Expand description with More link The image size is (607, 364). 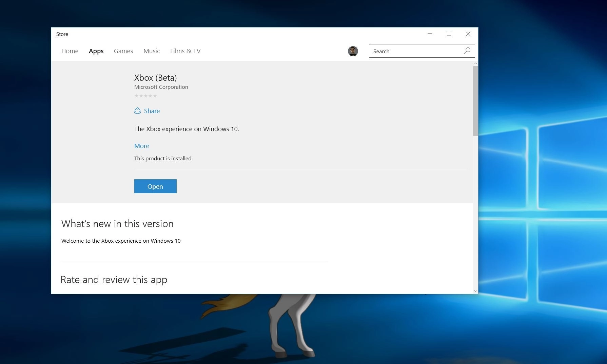click(142, 146)
